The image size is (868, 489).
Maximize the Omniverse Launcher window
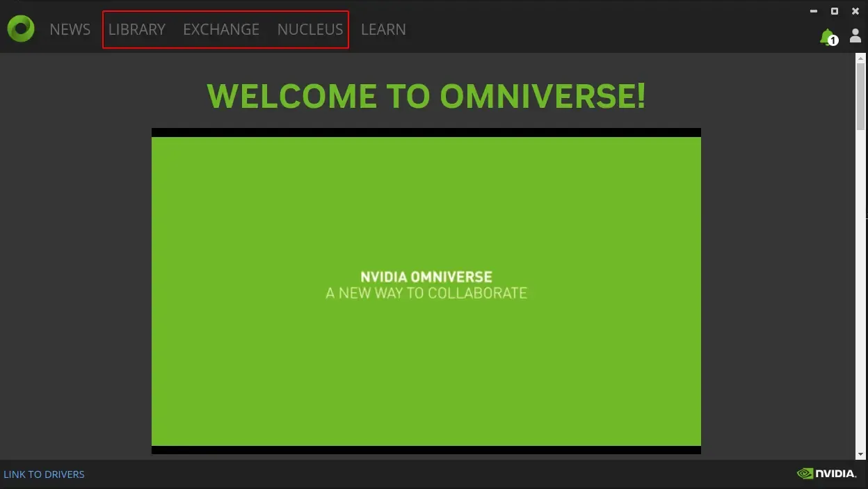pos(835,11)
